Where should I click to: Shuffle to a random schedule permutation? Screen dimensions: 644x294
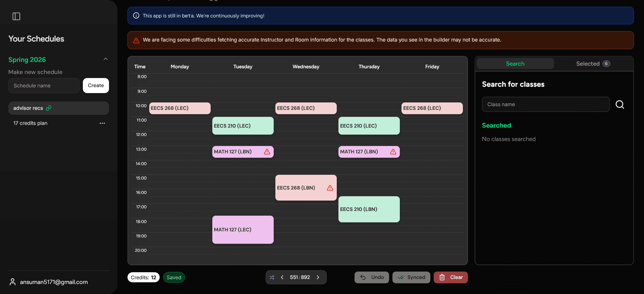point(272,277)
